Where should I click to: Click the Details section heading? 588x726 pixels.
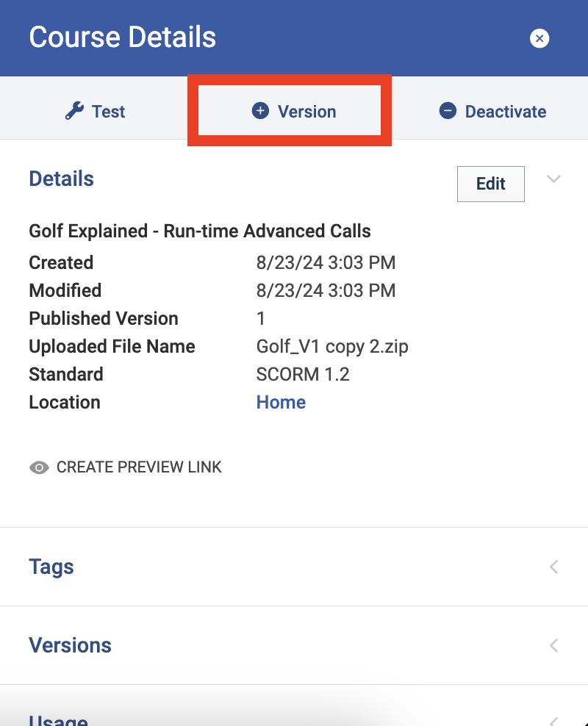point(61,179)
